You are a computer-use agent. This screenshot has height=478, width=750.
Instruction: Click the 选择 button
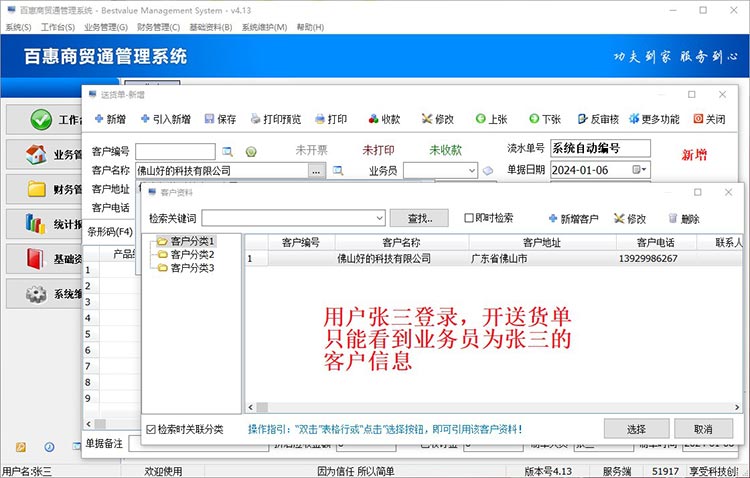pos(636,429)
